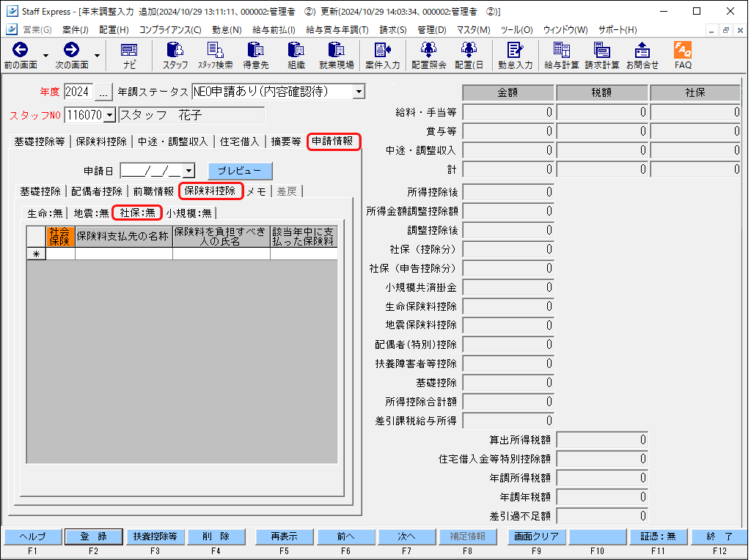Click the 終了 F12 button
The height and width of the screenshot is (560, 751).
(719, 537)
